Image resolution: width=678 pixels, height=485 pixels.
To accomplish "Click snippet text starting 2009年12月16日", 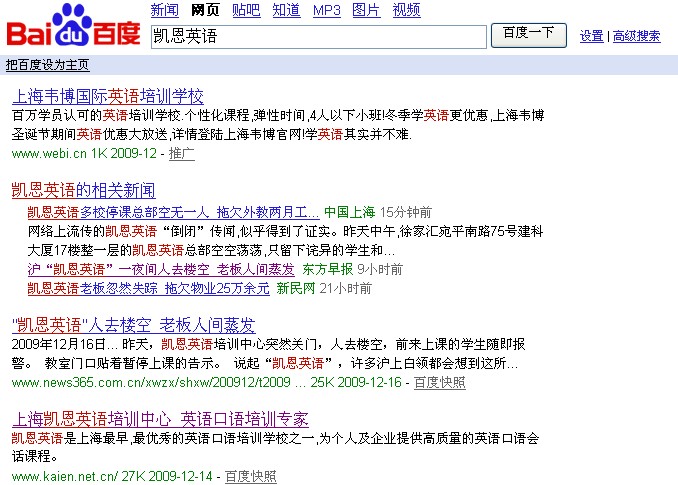I will (x=268, y=354).
